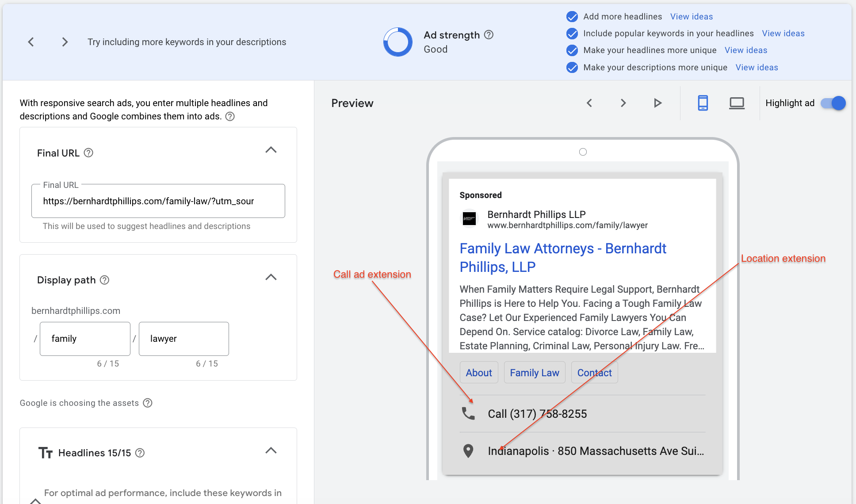This screenshot has width=856, height=504.
Task: Click the Final URL input field
Action: (159, 201)
